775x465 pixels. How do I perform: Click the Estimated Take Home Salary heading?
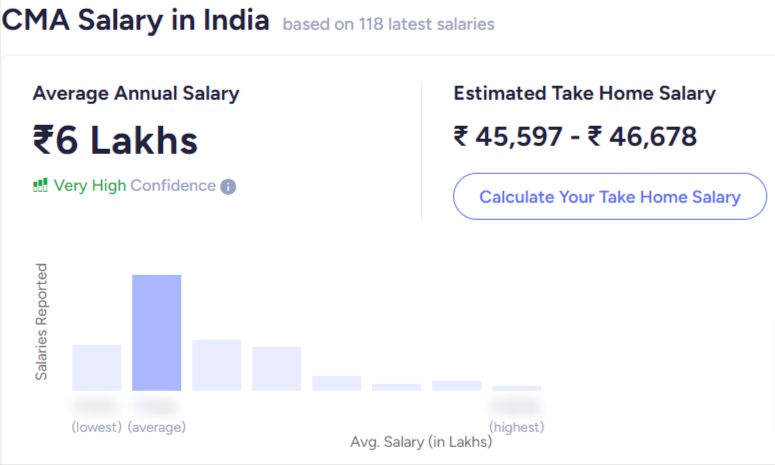[584, 94]
